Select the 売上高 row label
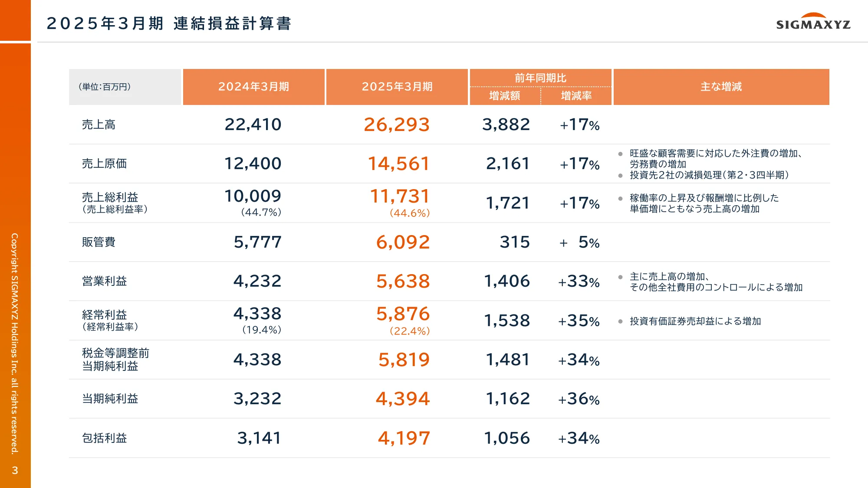 click(x=99, y=125)
